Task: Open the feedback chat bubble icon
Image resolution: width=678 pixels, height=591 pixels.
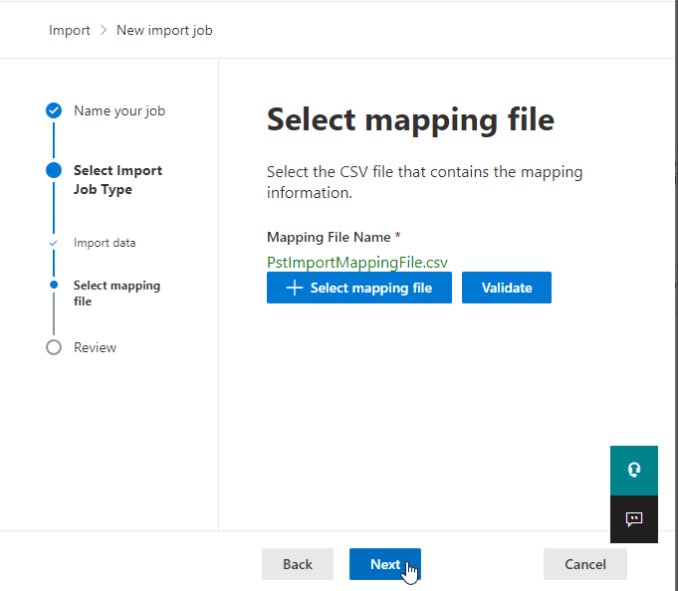Action: 634,519
